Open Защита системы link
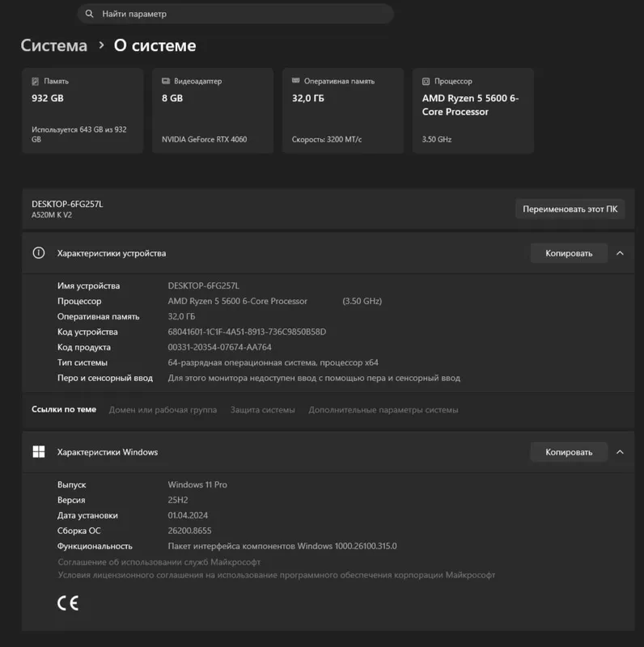Viewport: 644px width, 647px height. coord(263,410)
